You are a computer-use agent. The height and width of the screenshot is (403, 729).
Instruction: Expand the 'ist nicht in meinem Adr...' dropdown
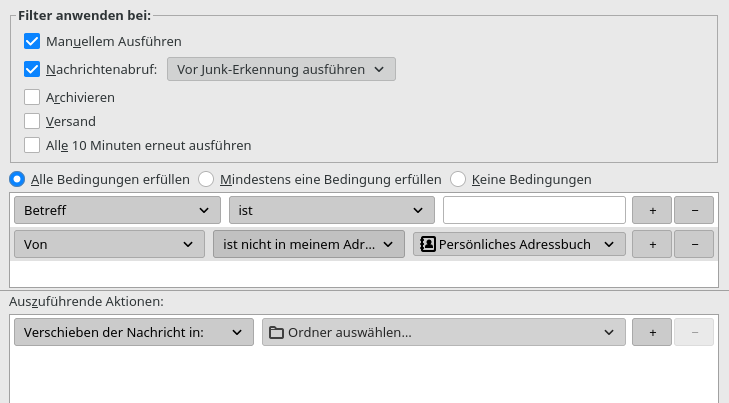308,244
